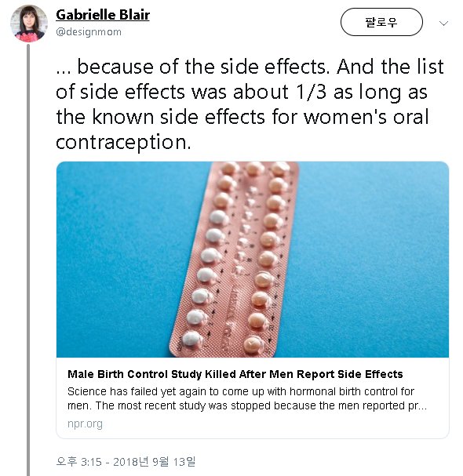The width and height of the screenshot is (463, 476).
Task: Open Gabrielle Blair's profile avatar photo
Action: pos(29,24)
